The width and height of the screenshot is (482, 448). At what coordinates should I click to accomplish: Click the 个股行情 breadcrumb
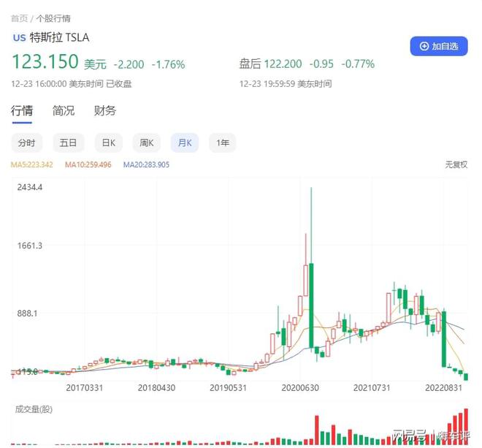pyautogui.click(x=53, y=18)
